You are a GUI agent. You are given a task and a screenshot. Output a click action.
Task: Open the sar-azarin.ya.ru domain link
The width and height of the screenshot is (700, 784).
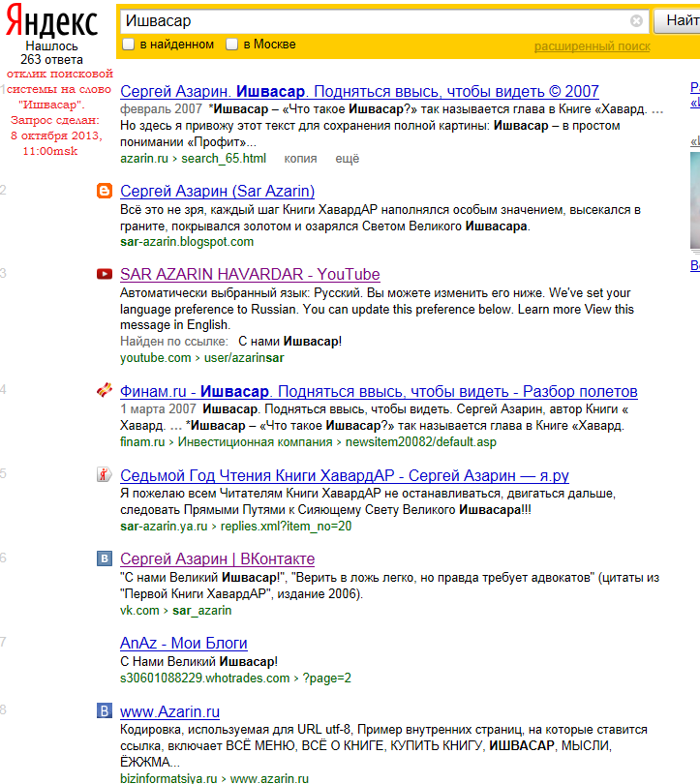(x=164, y=527)
